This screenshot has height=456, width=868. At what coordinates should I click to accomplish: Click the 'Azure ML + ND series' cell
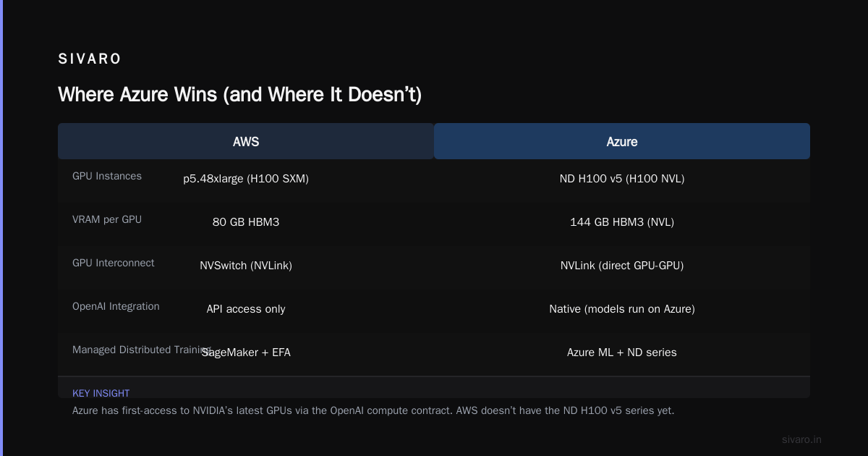[622, 352]
